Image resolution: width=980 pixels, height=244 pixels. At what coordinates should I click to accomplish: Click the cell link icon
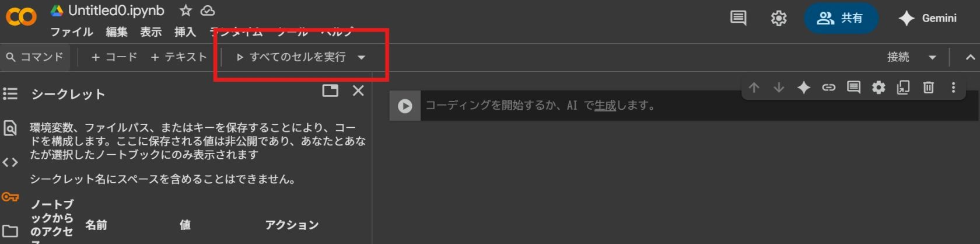pyautogui.click(x=828, y=88)
